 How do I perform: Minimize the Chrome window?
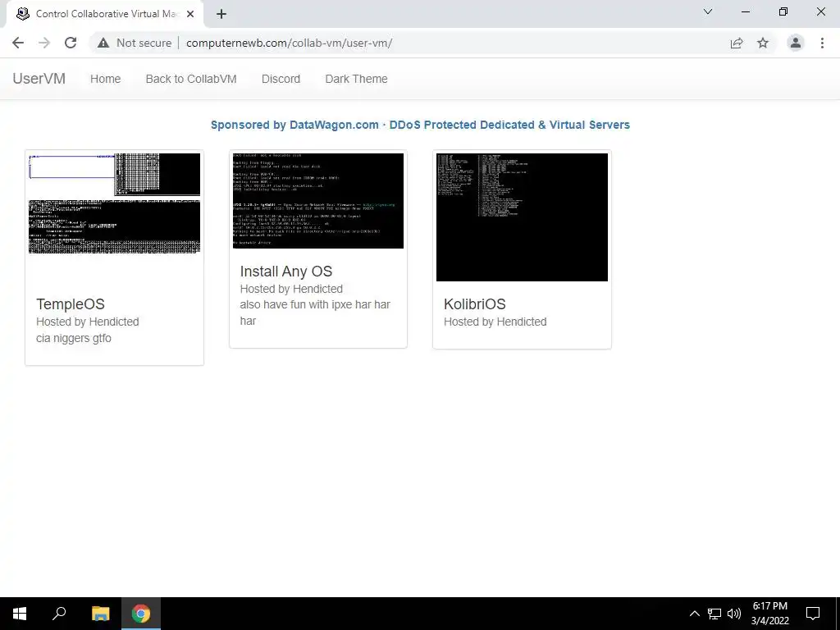745,11
